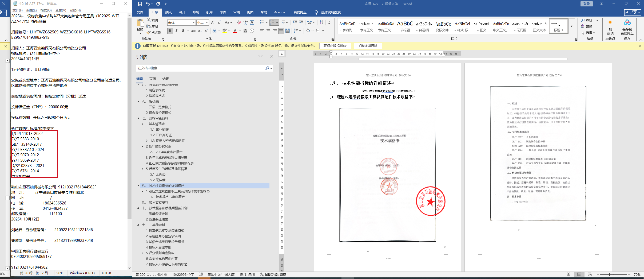The image size is (644, 279).
Task: Click the Sort A-Z icon
Action: [321, 23]
